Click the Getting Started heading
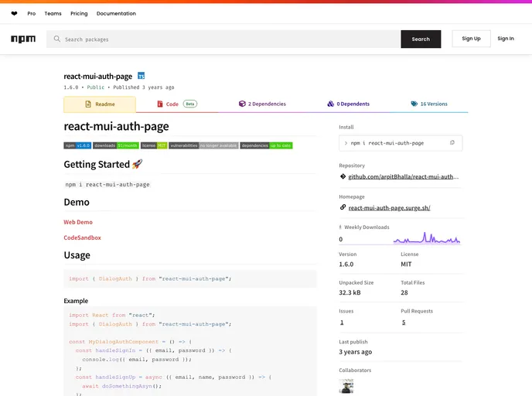 pyautogui.click(x=103, y=164)
